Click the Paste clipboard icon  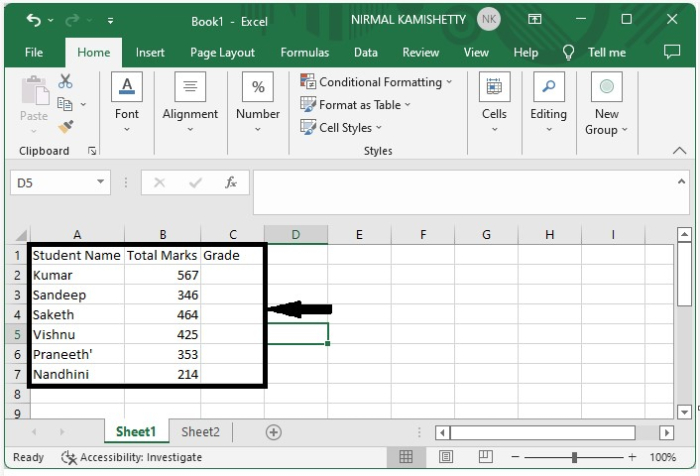coord(34,92)
